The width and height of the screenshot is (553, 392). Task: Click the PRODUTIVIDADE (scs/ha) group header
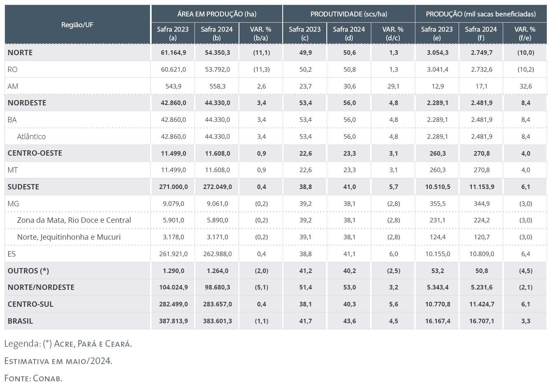[349, 14]
